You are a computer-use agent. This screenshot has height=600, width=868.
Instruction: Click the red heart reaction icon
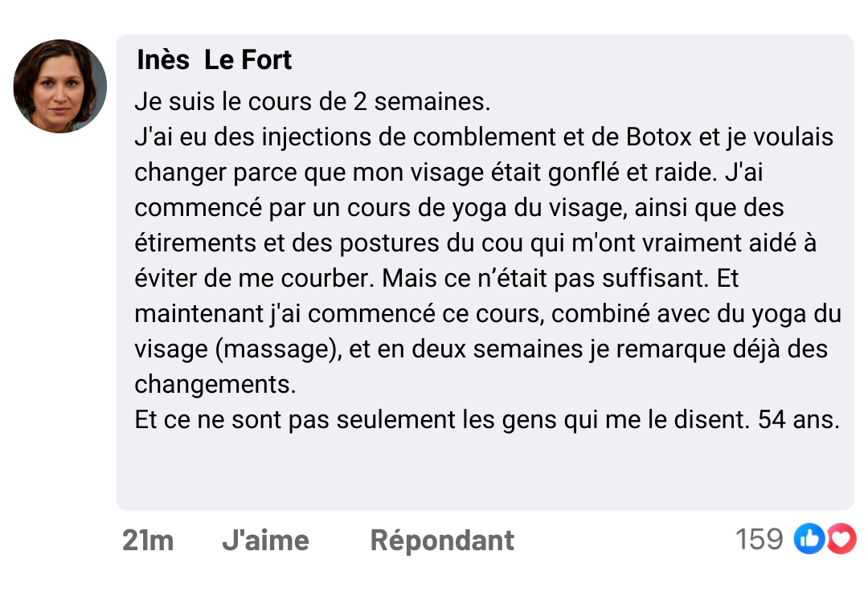841,540
